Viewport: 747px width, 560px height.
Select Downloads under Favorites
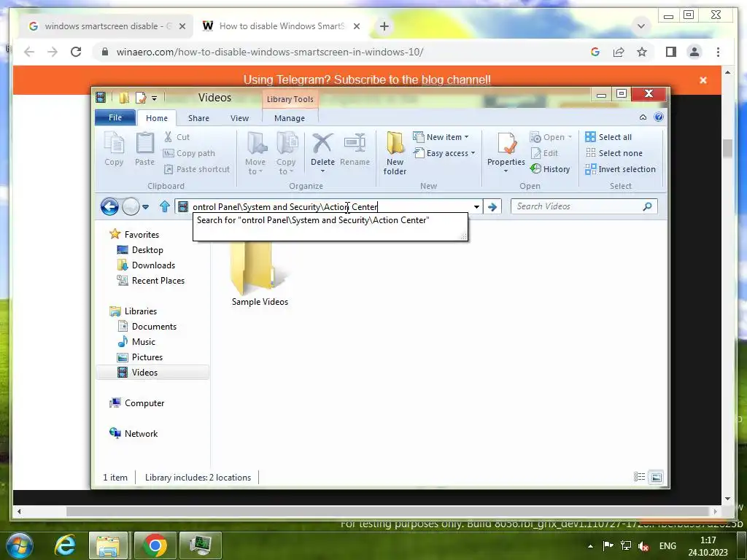pos(146,265)
